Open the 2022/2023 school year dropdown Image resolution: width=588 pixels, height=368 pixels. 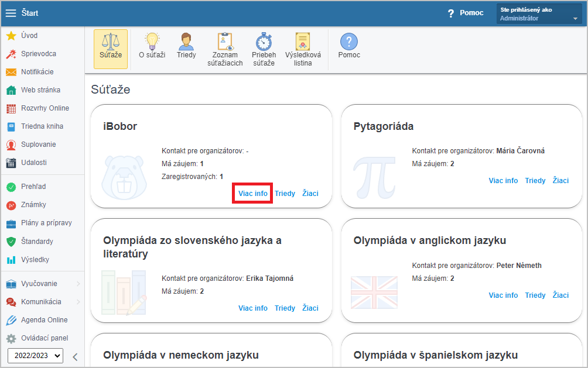(x=36, y=356)
